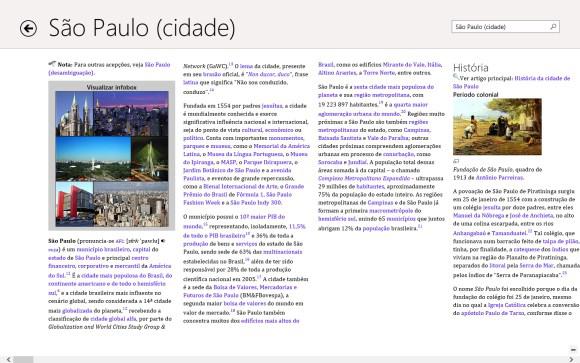This screenshot has height=363, width=580.
Task: Open the globalizada link
Action: tap(77, 310)
